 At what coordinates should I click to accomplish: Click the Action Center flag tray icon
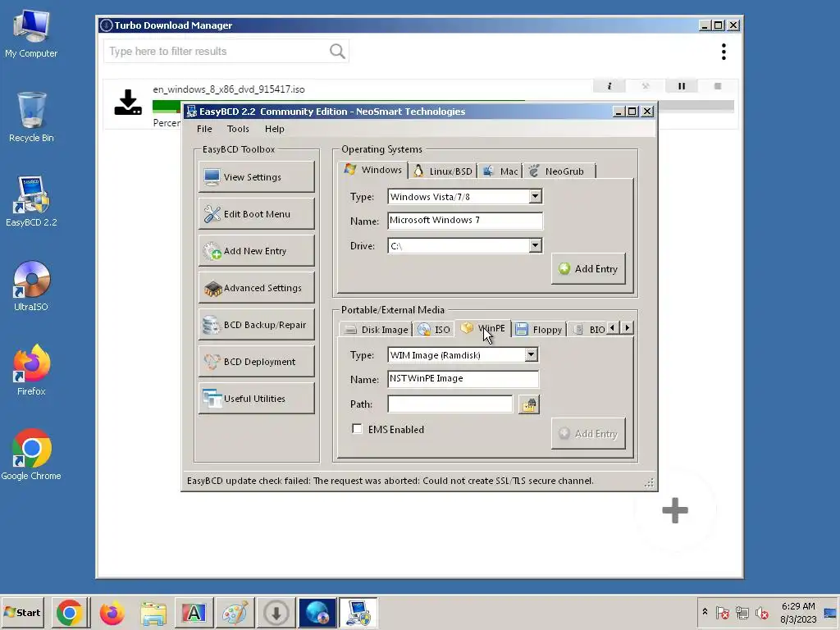722,613
